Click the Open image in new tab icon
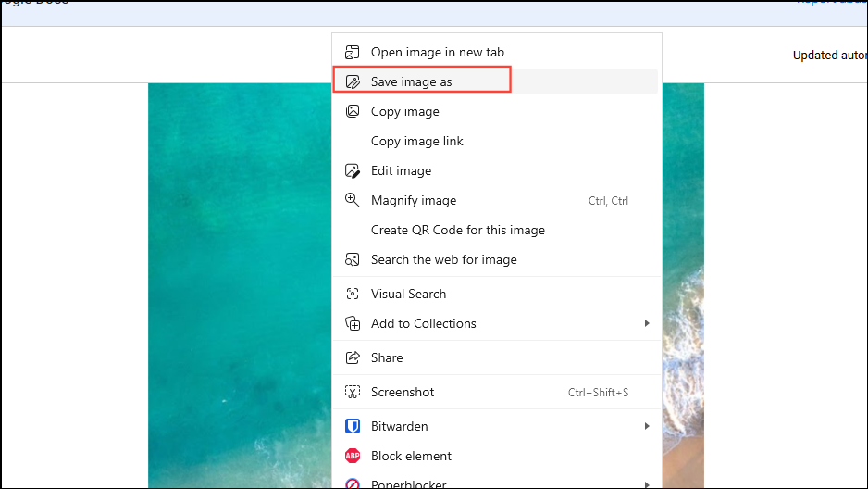Viewport: 868px width, 489px height. [352, 52]
